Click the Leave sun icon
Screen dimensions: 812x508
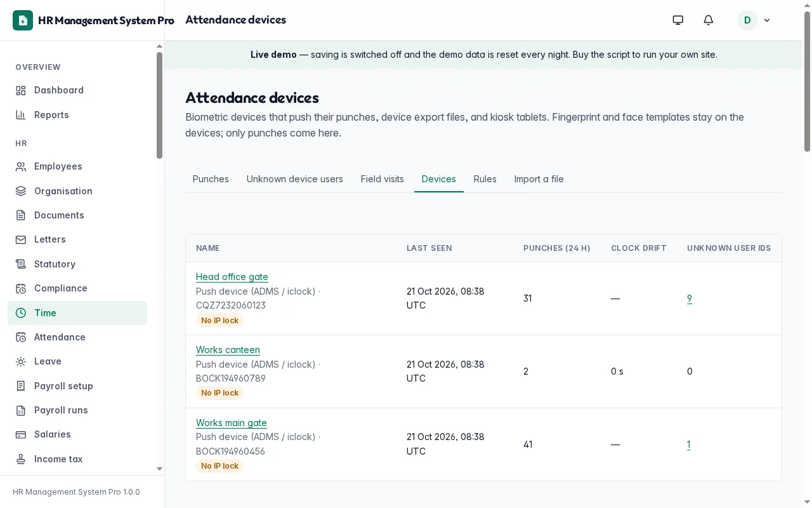21,361
